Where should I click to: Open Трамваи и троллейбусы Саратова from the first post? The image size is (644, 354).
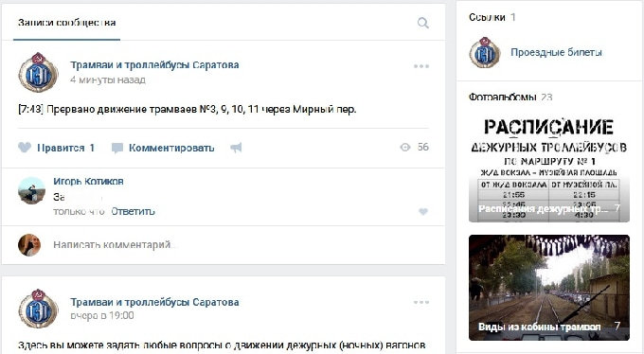click(154, 65)
